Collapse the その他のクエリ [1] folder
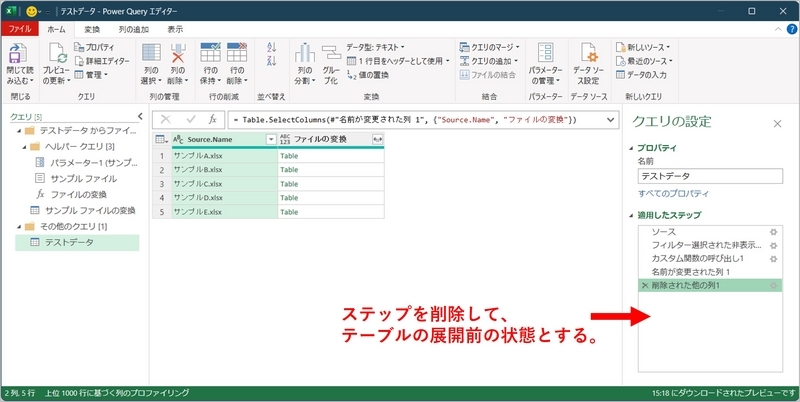Image resolution: width=800 pixels, height=402 pixels. point(19,226)
